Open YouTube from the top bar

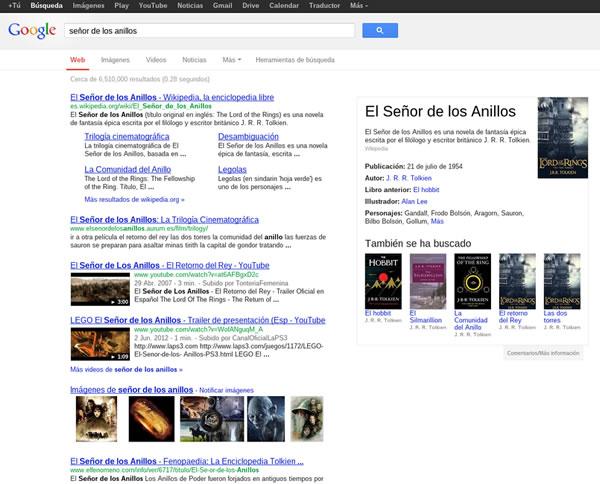(x=153, y=5)
